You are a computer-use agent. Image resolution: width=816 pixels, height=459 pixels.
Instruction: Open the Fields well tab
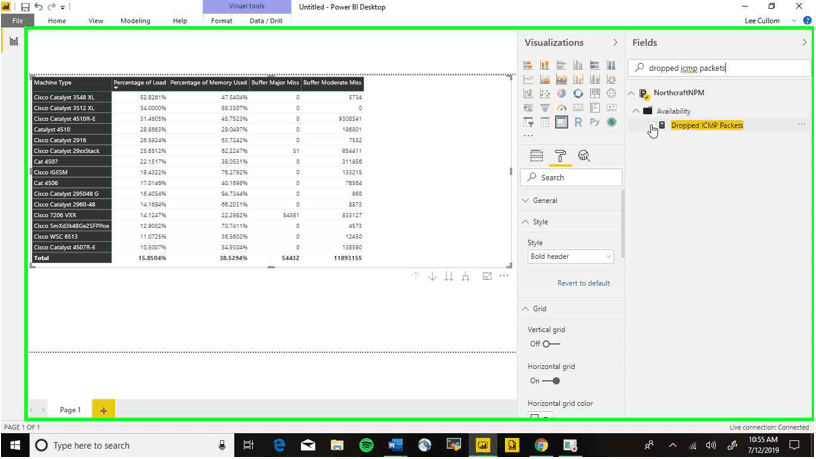(536, 156)
